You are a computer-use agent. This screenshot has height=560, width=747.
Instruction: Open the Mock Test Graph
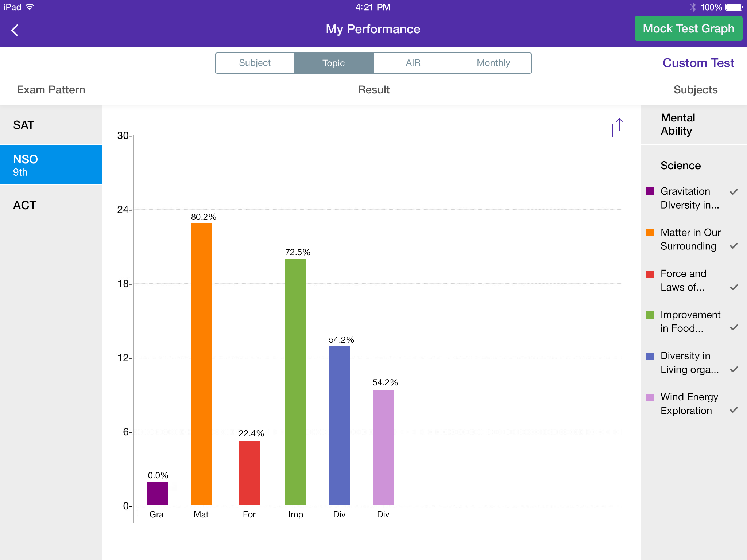point(688,28)
